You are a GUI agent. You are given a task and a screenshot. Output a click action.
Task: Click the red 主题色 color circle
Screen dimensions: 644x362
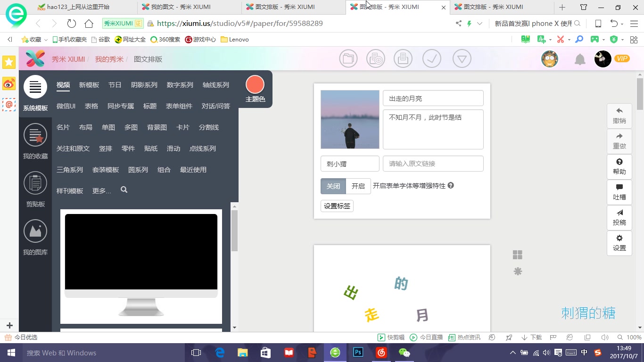point(255,85)
